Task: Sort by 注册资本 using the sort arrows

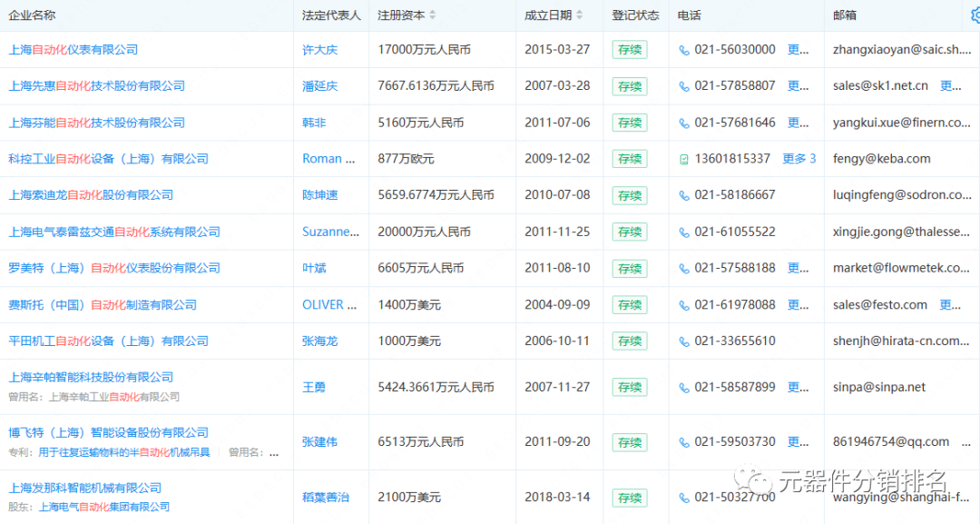Action: (433, 15)
